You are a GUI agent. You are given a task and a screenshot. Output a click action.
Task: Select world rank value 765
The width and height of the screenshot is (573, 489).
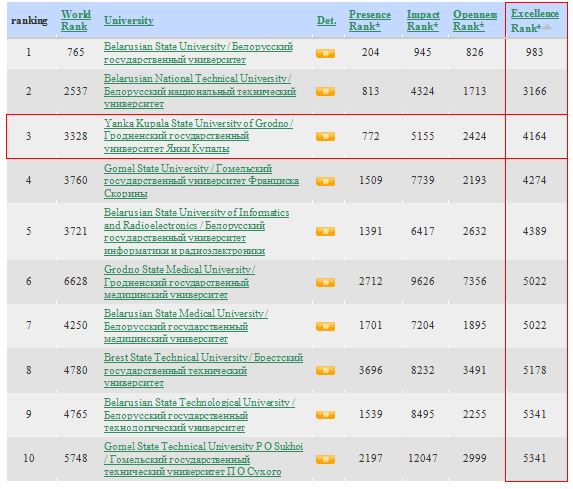pos(76,52)
